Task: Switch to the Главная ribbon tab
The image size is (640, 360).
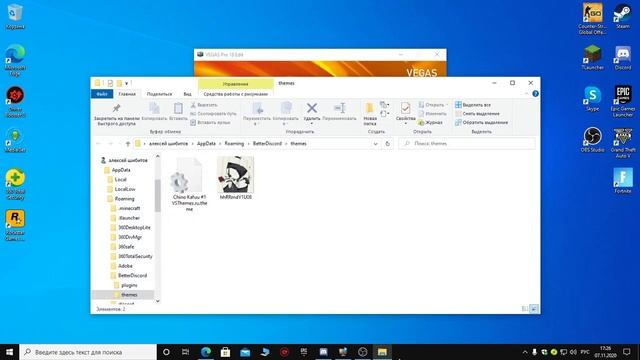Action: click(x=127, y=94)
